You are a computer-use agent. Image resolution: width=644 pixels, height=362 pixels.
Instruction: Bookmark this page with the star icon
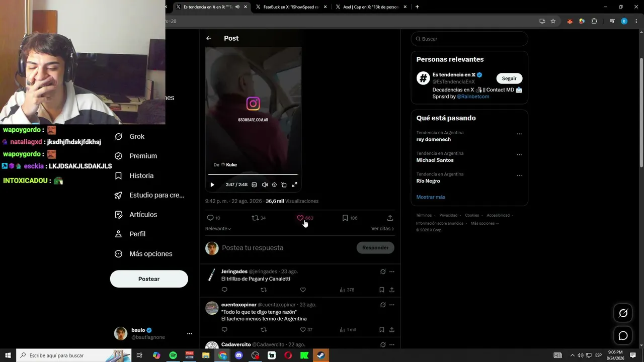pyautogui.click(x=553, y=21)
